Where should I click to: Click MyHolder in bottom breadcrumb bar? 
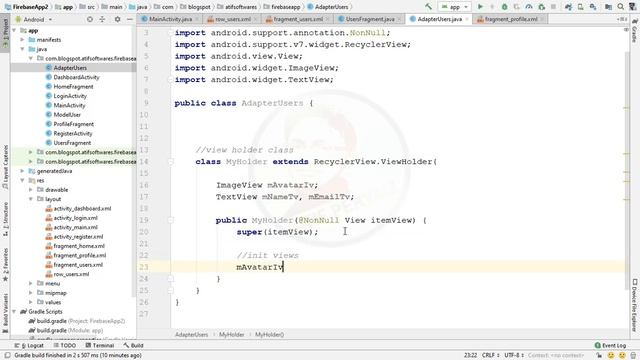231,335
